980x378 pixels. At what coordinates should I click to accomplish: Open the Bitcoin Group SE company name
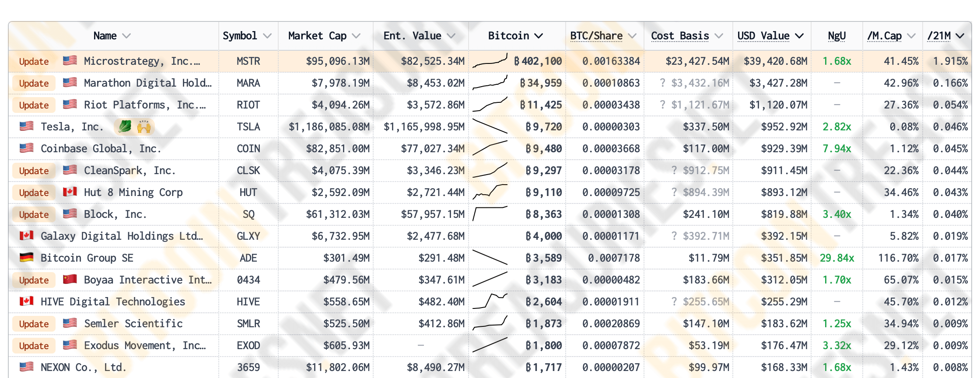(x=87, y=258)
